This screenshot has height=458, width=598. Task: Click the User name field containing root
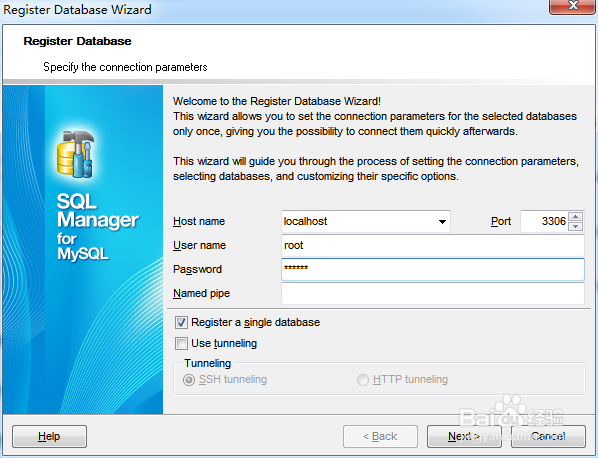433,245
